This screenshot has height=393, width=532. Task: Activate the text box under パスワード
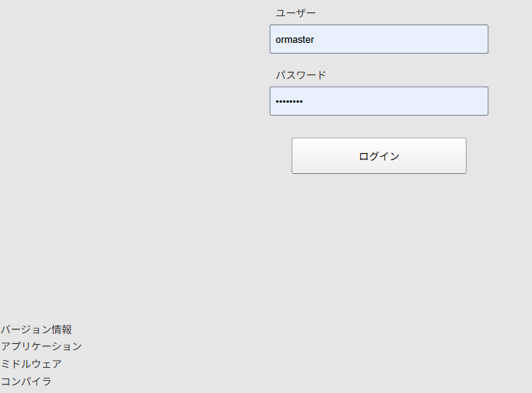click(379, 101)
